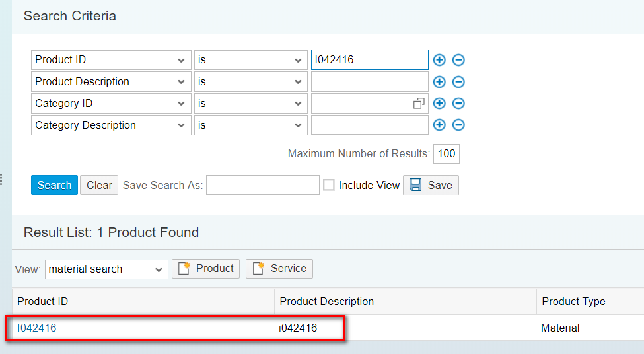The height and width of the screenshot is (354, 644).
Task: Clear the search criteria
Action: (x=99, y=185)
